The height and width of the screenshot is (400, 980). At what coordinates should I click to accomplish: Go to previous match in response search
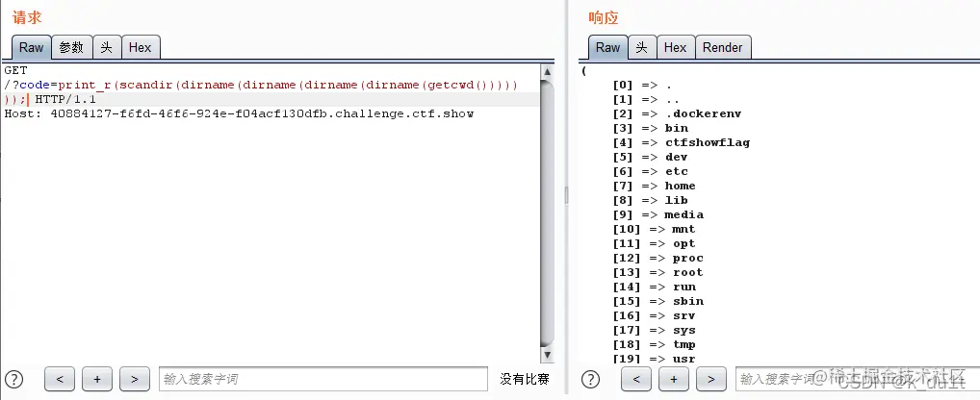636,379
